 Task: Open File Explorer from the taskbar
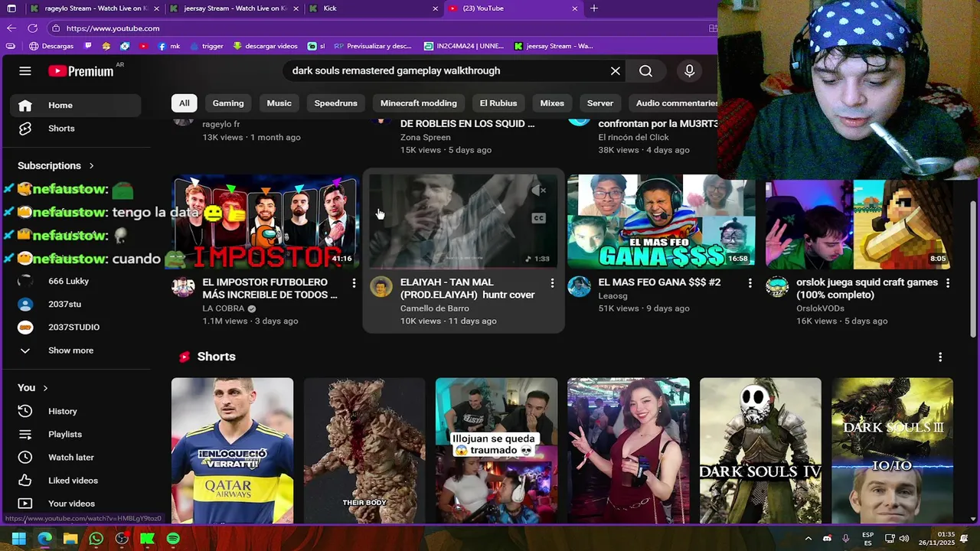70,539
